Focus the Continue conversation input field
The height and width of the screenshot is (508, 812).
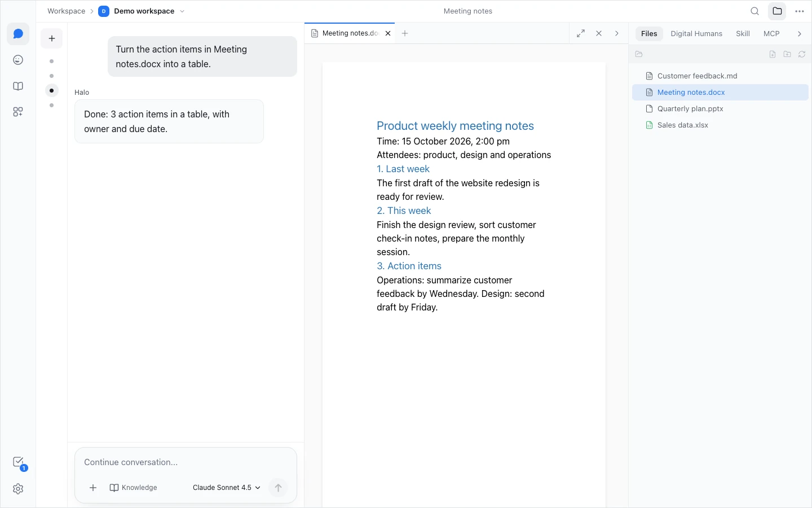tap(186, 462)
